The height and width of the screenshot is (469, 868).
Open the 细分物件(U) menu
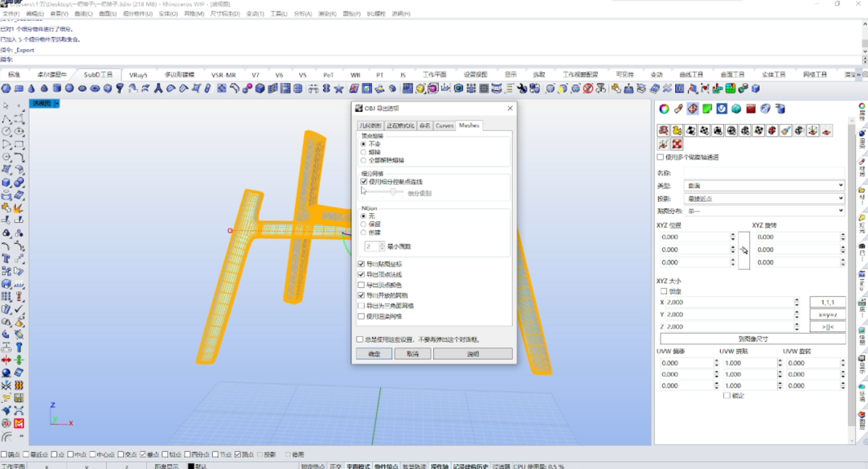coord(137,14)
